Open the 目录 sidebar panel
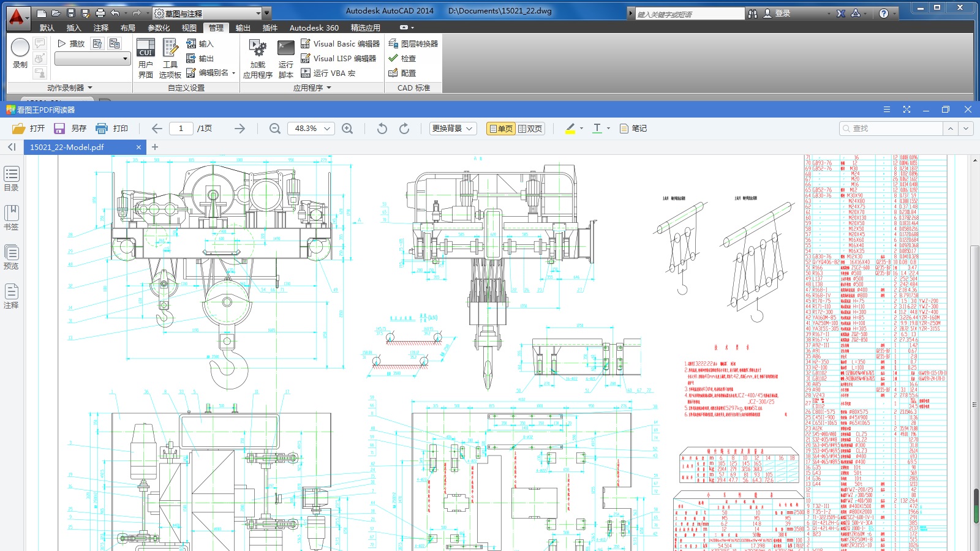The height and width of the screenshot is (551, 980). coord(11,179)
